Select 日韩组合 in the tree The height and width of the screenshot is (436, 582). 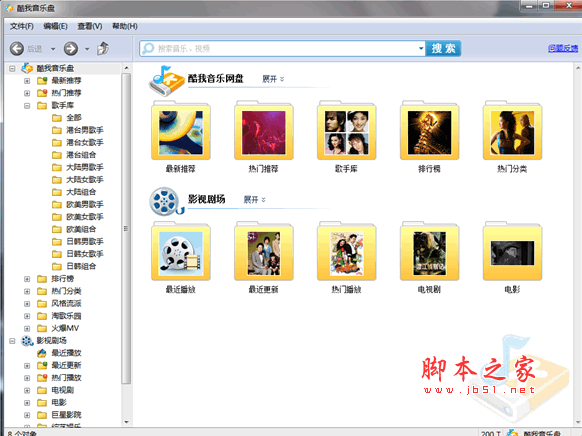click(x=81, y=266)
